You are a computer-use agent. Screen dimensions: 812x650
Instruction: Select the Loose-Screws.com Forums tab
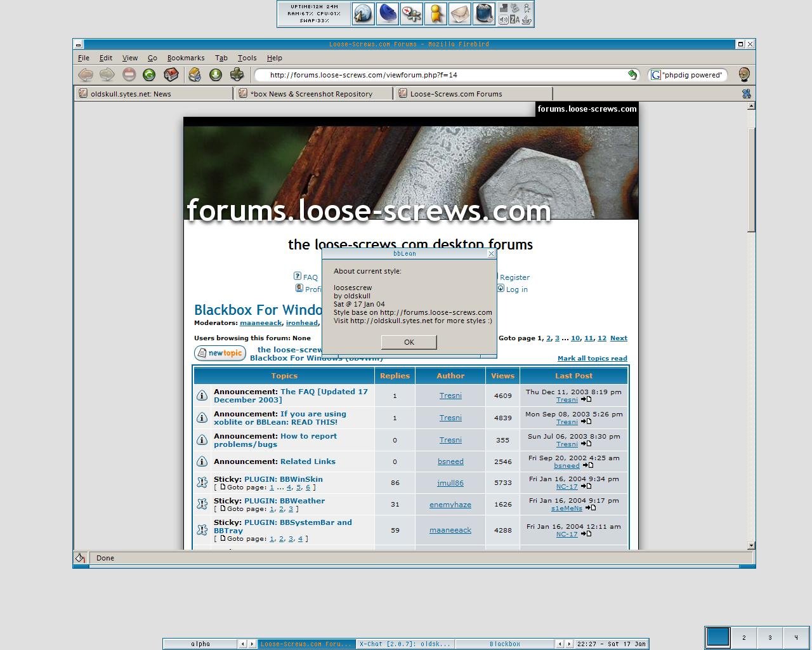tap(474, 93)
